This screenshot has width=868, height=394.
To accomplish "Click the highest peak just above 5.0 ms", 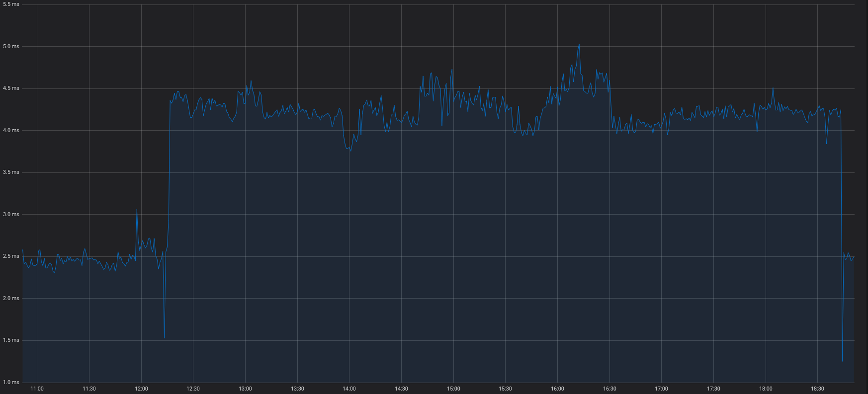I will pos(579,44).
